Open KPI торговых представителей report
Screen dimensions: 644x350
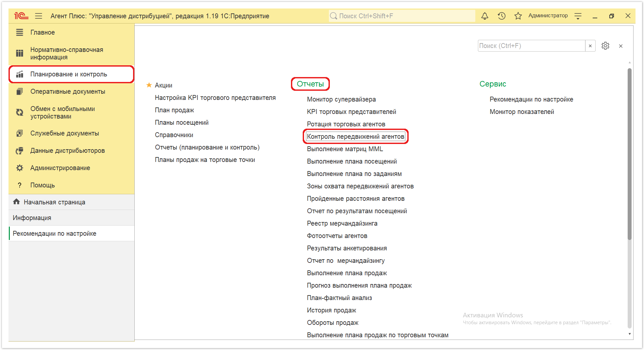pos(351,112)
